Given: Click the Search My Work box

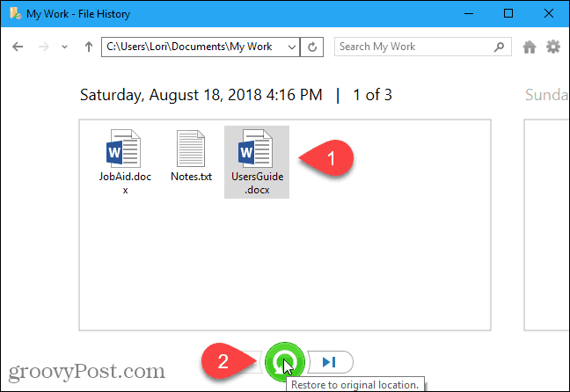Looking at the screenshot, I should coord(423,47).
